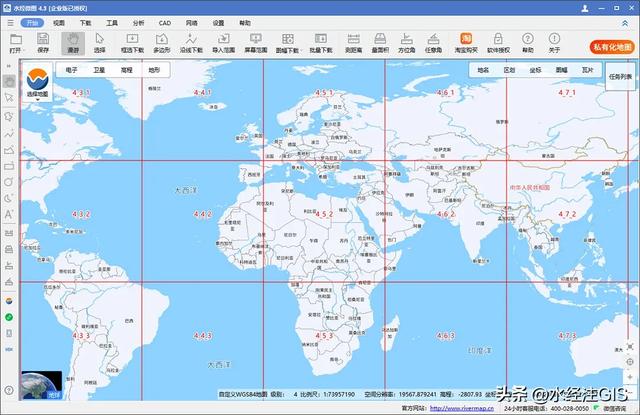Viewport: 640px width, 415px height.
Task: Enable the 瓦片 tile grid overlay
Action: 587,71
